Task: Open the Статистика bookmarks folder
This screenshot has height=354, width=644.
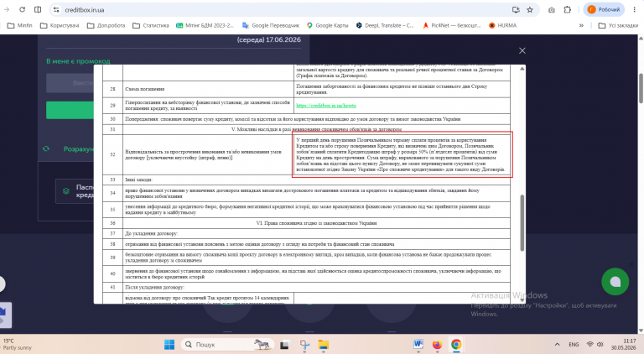Action: pos(151,25)
